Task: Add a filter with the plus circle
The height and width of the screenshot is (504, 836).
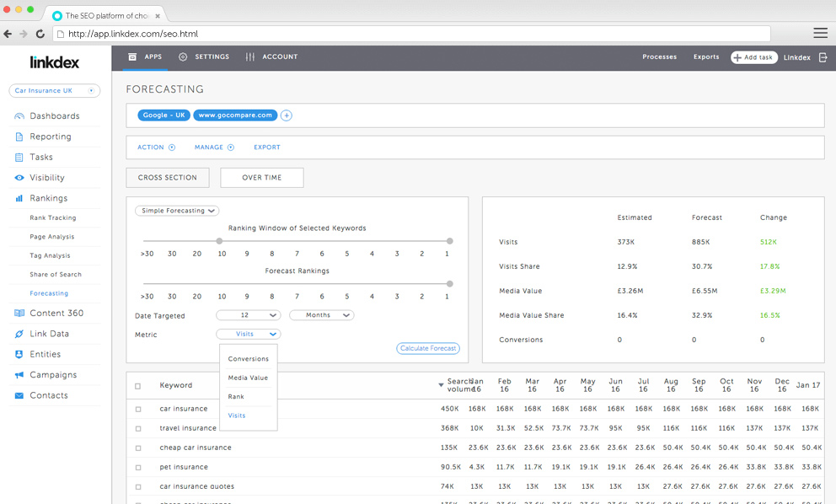Action: (287, 115)
